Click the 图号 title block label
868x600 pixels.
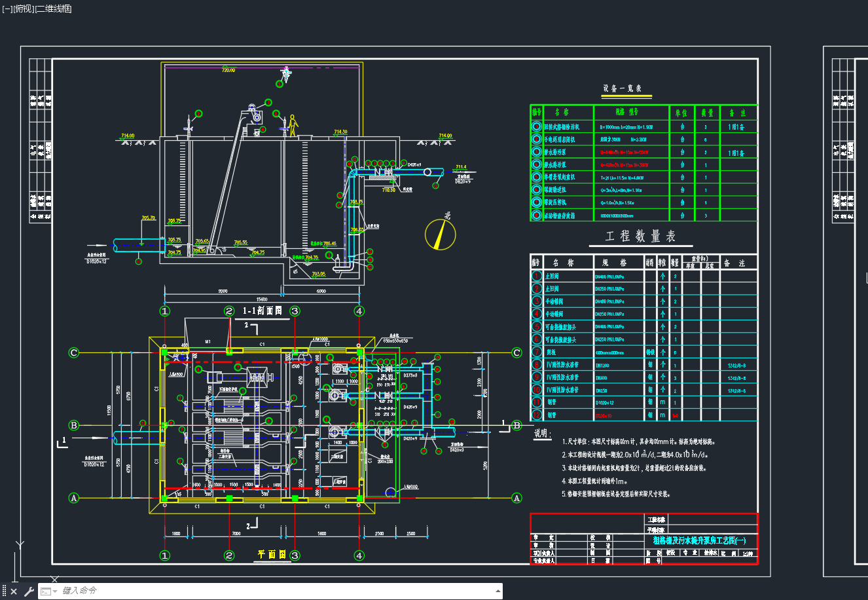pyautogui.click(x=653, y=561)
